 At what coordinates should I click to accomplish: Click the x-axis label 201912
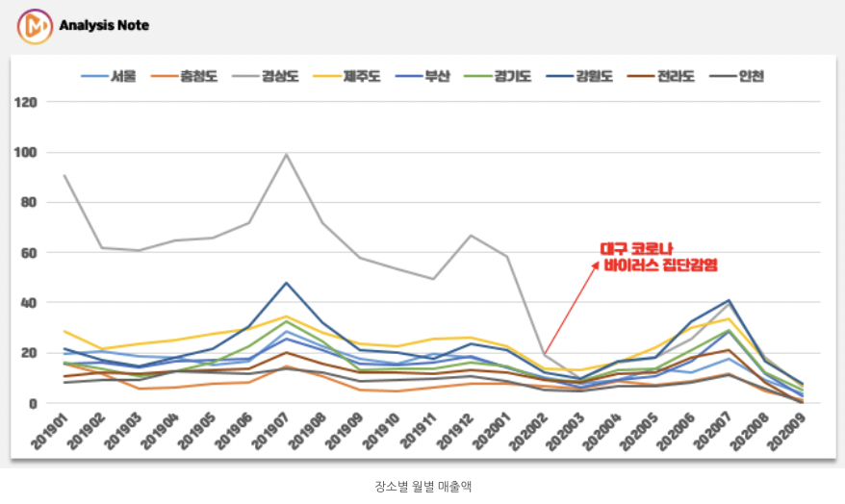(456, 431)
